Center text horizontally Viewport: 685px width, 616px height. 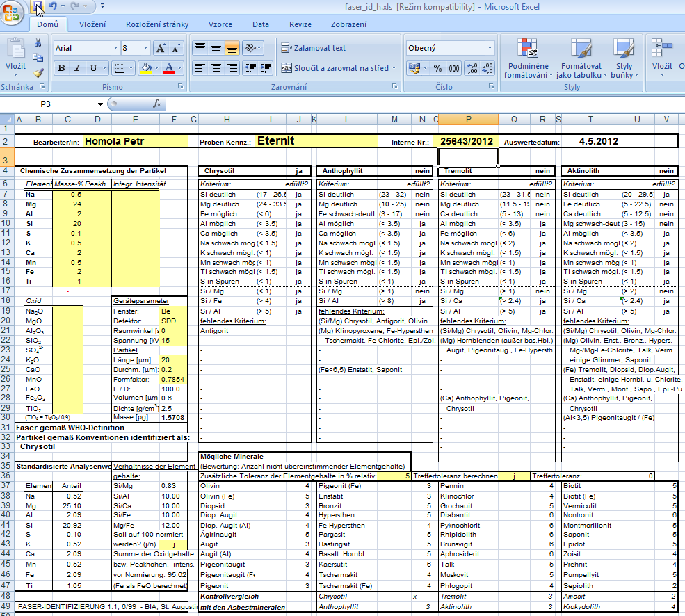(x=216, y=67)
